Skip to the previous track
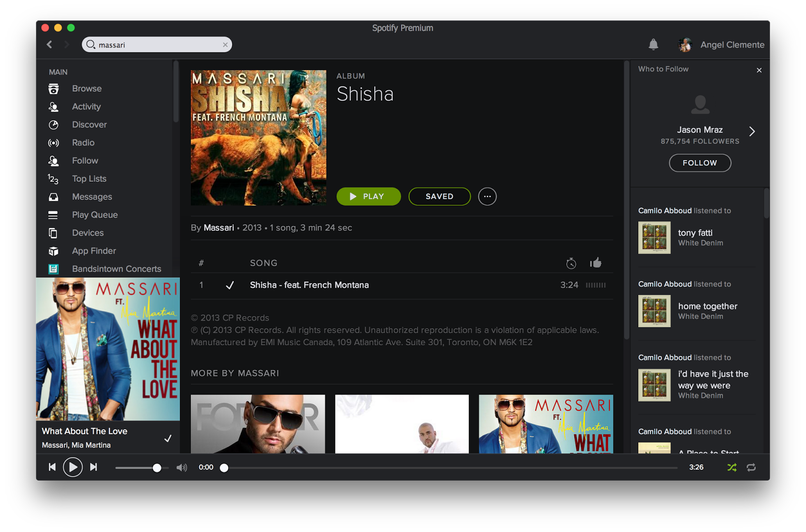Viewport: 806px width, 532px height. point(52,467)
